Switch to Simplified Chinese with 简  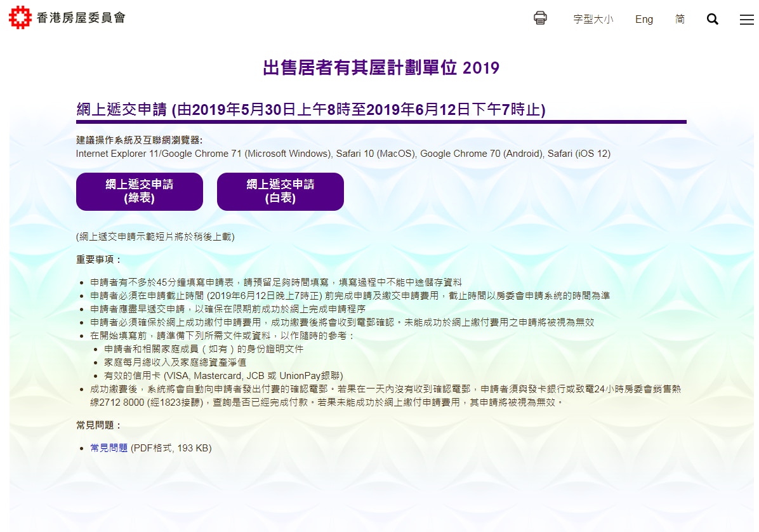click(680, 19)
